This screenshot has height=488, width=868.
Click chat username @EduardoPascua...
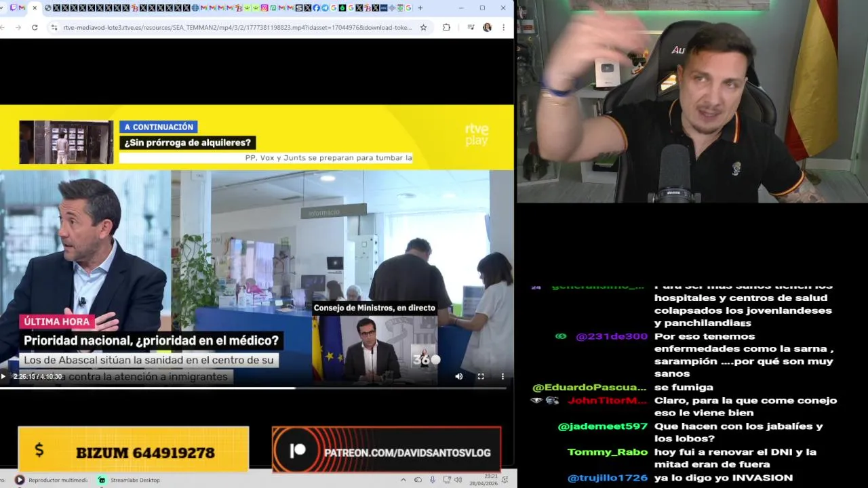[x=589, y=388]
